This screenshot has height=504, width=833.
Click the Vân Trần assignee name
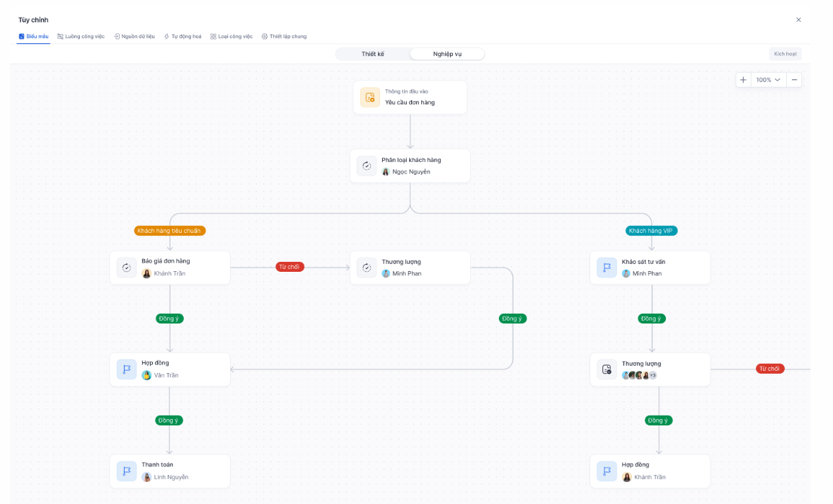(x=166, y=375)
